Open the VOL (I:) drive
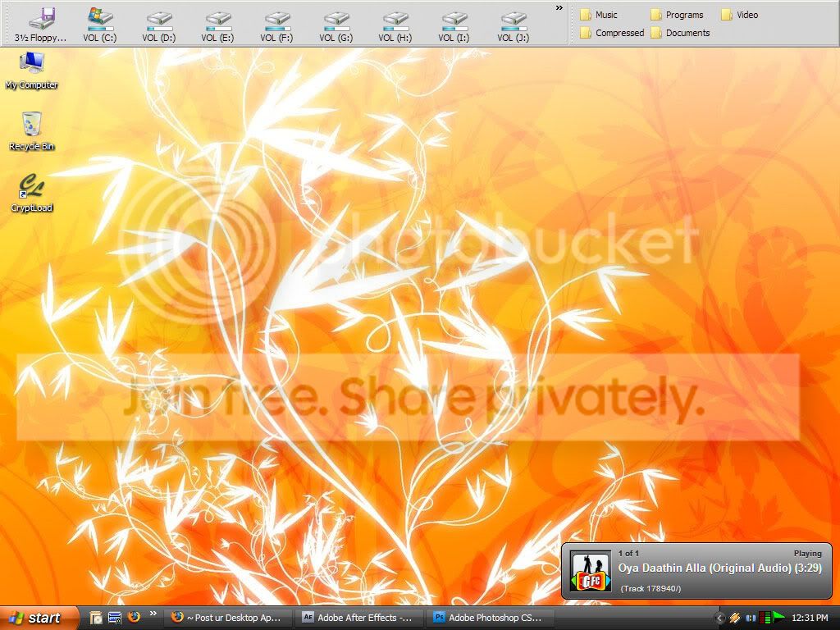This screenshot has height=630, width=840. point(454,24)
